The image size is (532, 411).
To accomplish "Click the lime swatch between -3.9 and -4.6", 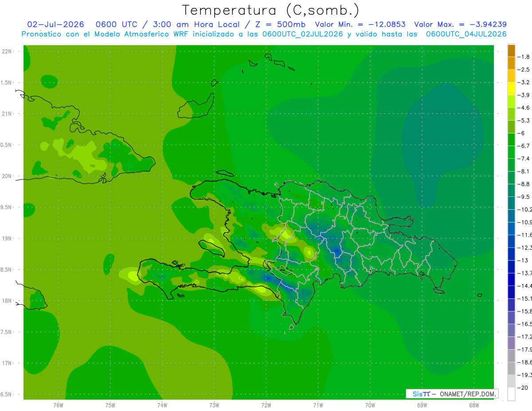I will tap(511, 102).
